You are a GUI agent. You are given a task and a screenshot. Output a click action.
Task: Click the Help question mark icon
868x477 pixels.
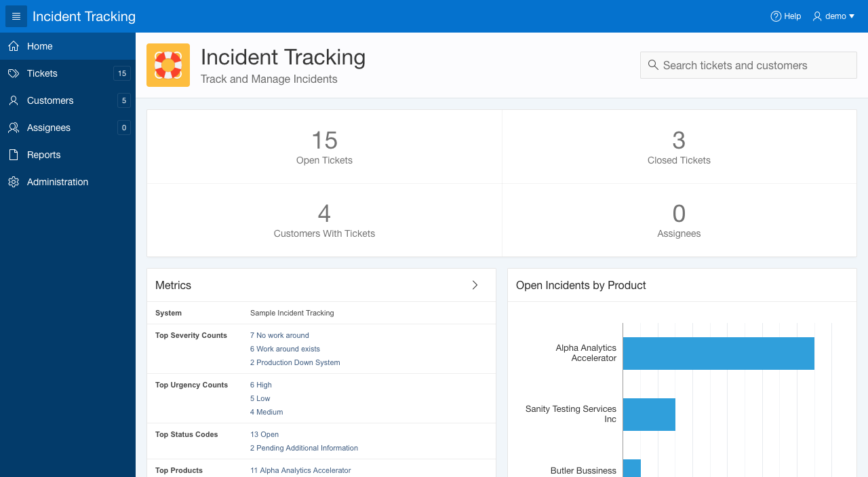click(776, 16)
